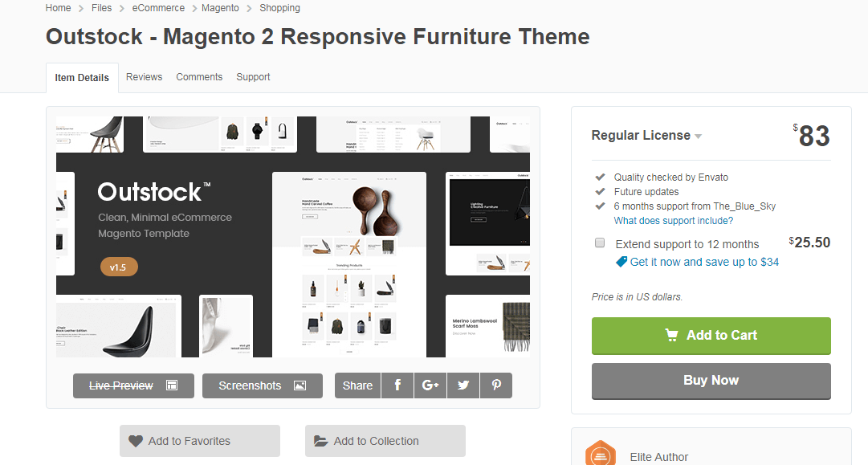The height and width of the screenshot is (465, 868).
Task: Switch to the Reviews tab
Action: [x=144, y=77]
